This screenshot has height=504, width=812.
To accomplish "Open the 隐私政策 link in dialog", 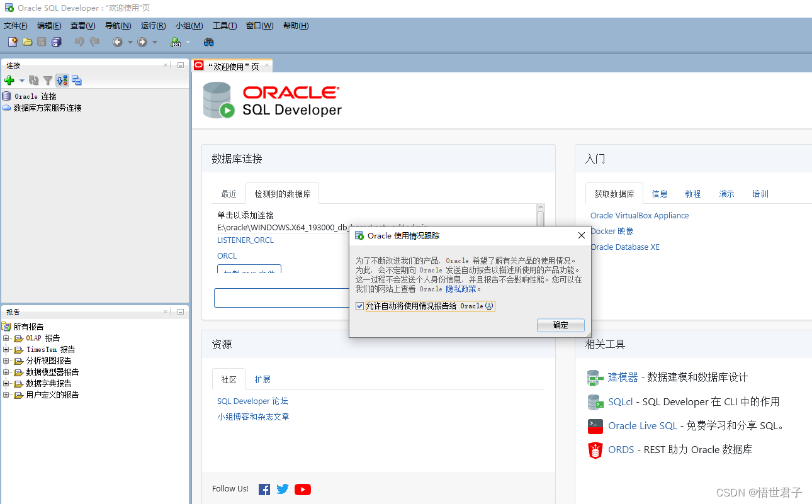I will point(461,289).
